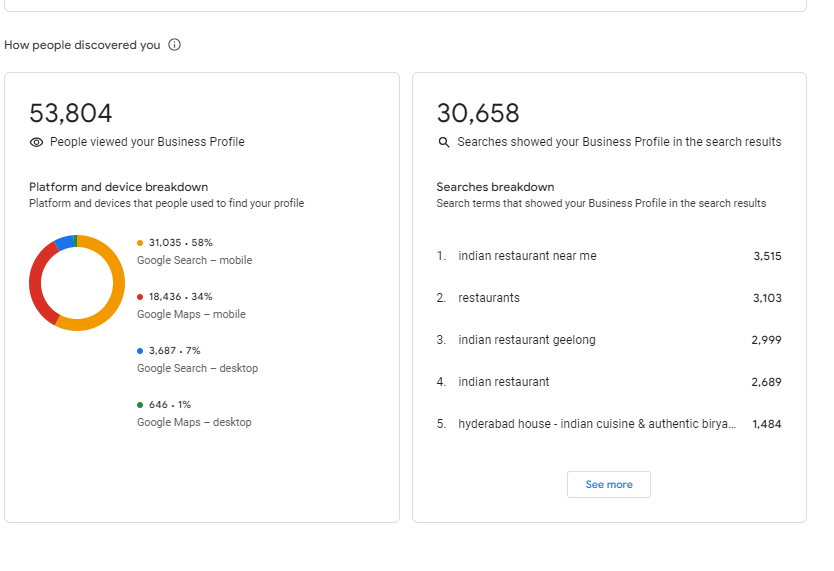The image size is (834, 571).
Task: Click the 53,804 profile views number
Action: pos(71,113)
